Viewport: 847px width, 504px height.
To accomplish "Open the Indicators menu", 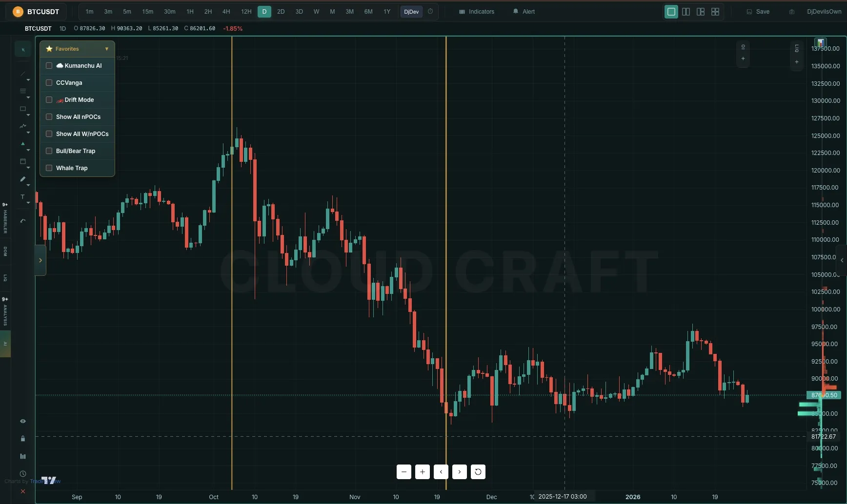I will (x=477, y=12).
